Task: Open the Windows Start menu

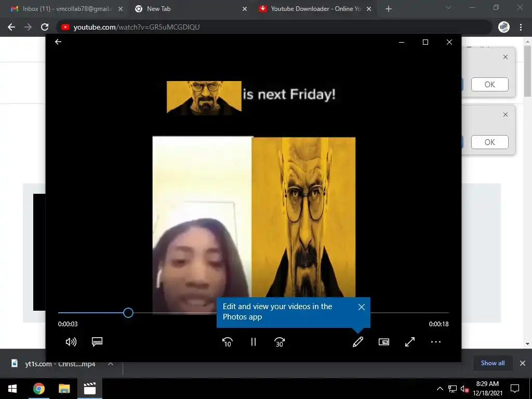Action: [x=12, y=389]
